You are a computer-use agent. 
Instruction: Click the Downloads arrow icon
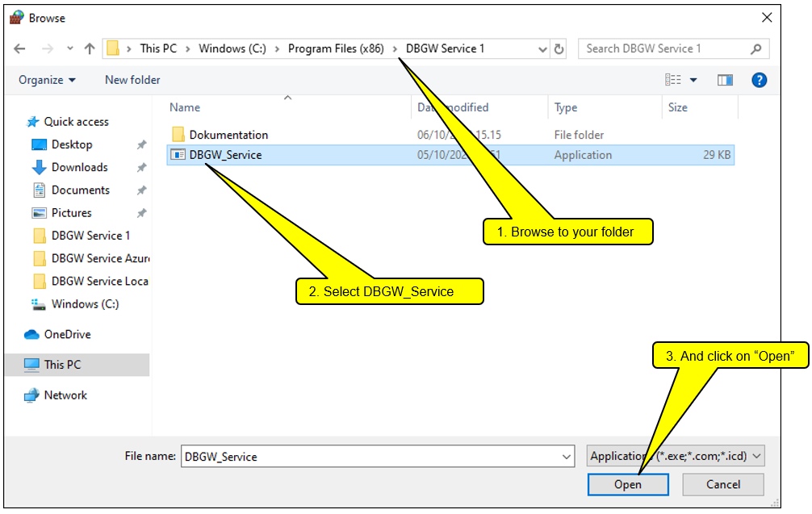[40, 168]
